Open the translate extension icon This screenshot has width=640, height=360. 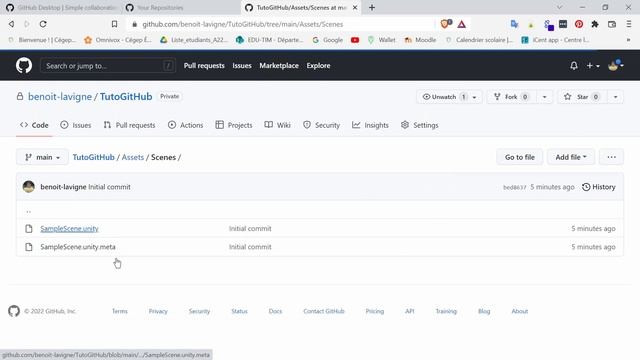514,24
